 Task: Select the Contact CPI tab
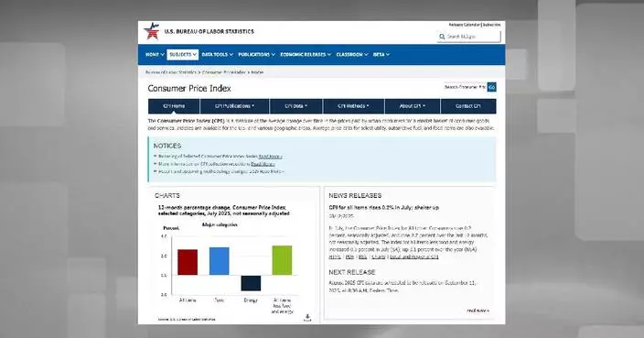tap(468, 106)
